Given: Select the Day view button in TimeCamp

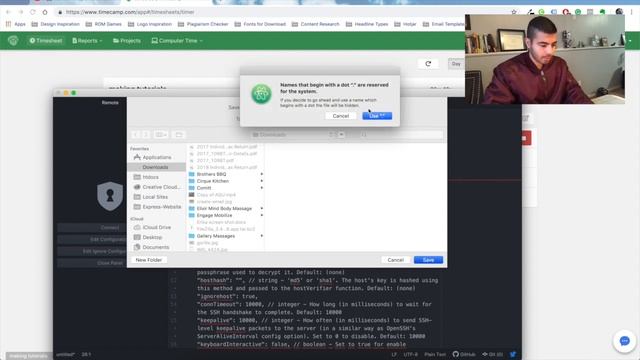Looking at the screenshot, I should click(456, 64).
